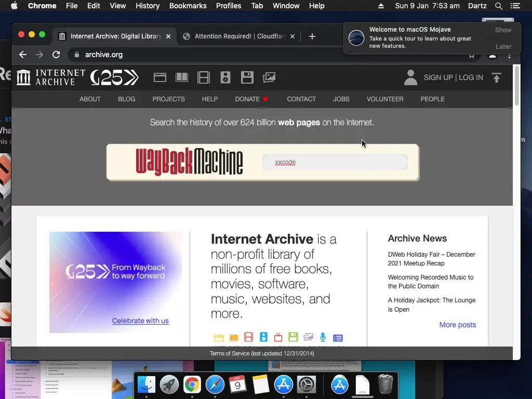This screenshot has width=532, height=399.
Task: Open Calendar from the Dock
Action: pyautogui.click(x=237, y=385)
